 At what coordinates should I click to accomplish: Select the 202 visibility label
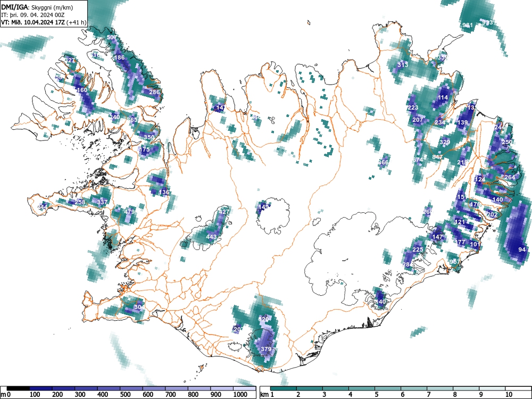492,215
